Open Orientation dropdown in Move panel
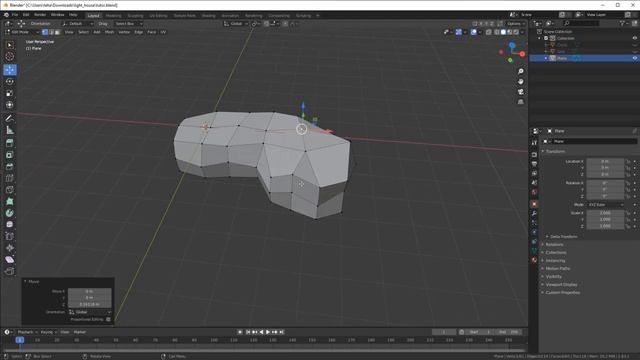 click(x=90, y=312)
